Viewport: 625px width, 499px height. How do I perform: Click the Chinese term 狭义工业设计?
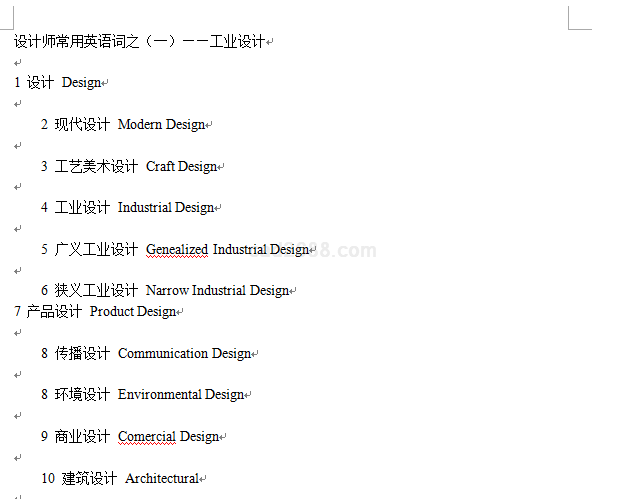[x=96, y=291]
